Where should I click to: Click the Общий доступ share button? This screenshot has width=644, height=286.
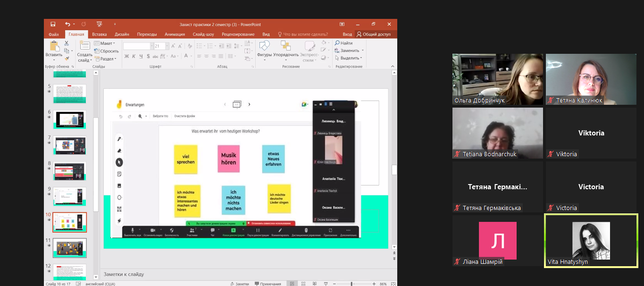click(373, 34)
